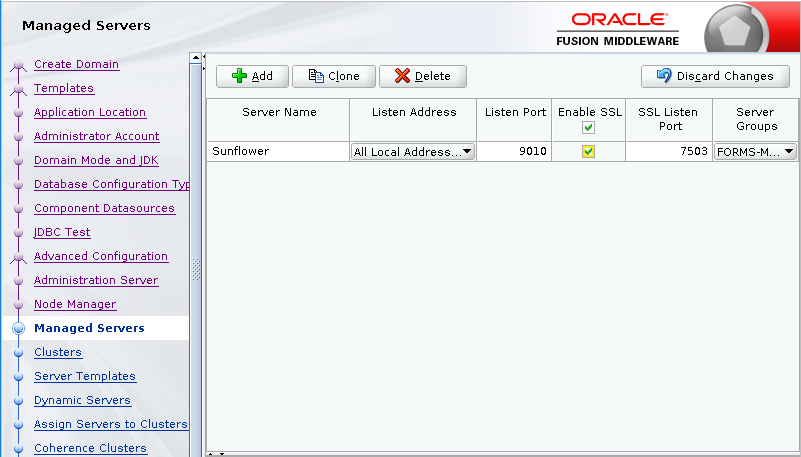
Task: Open the Node Manager step
Action: tap(75, 304)
